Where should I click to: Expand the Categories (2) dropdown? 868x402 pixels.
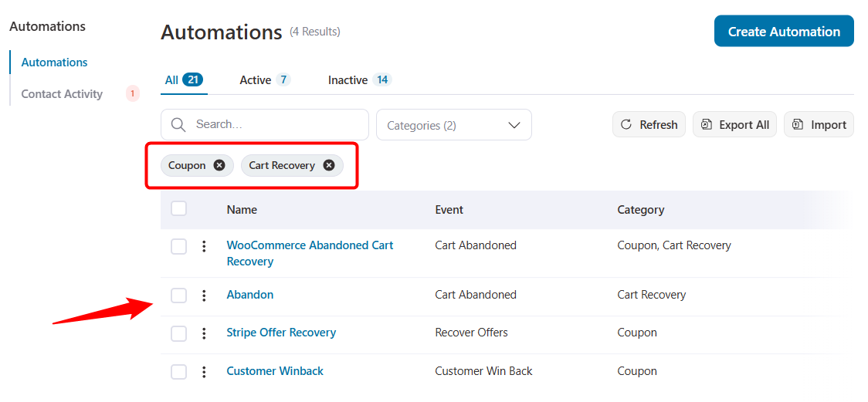tap(453, 125)
